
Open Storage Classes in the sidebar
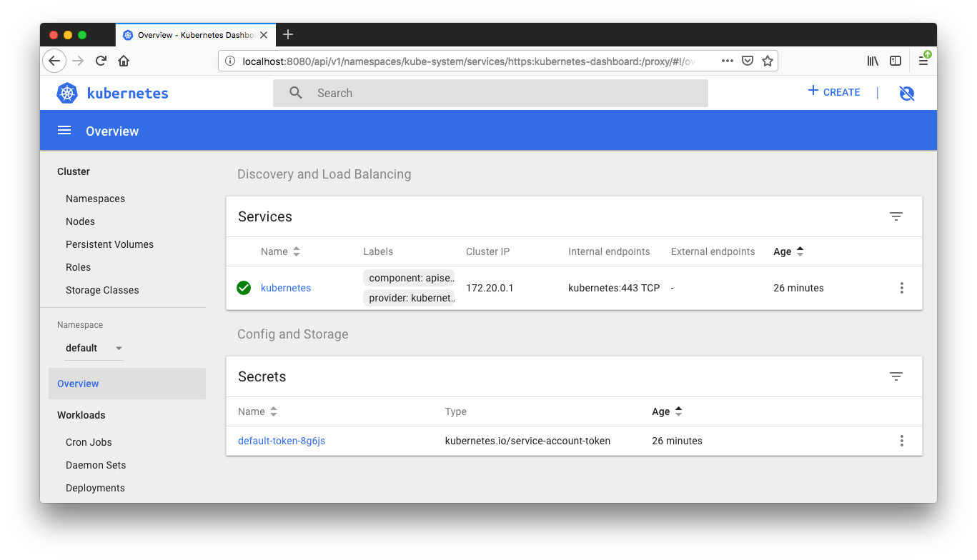102,290
